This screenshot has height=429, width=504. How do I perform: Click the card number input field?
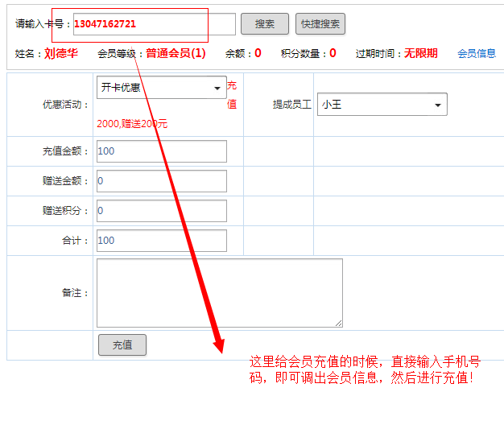click(155, 24)
